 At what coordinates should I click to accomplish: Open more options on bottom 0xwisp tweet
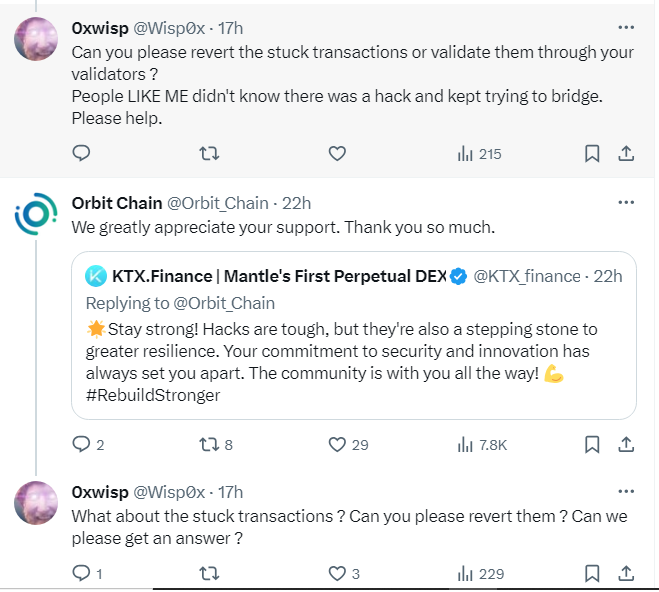click(x=626, y=491)
